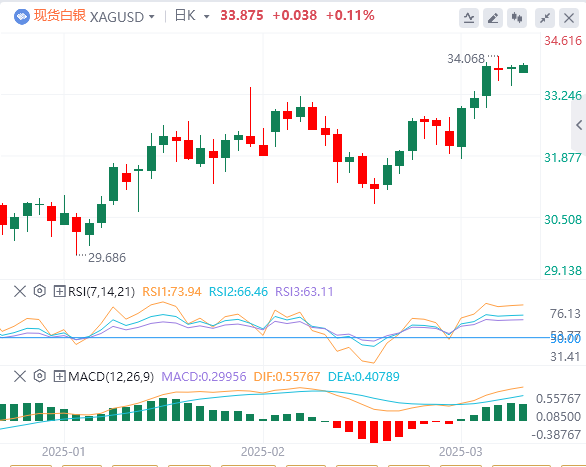Click the MACD(12,26,9) label
Image resolution: width=586 pixels, height=467 pixels.
pyautogui.click(x=111, y=377)
